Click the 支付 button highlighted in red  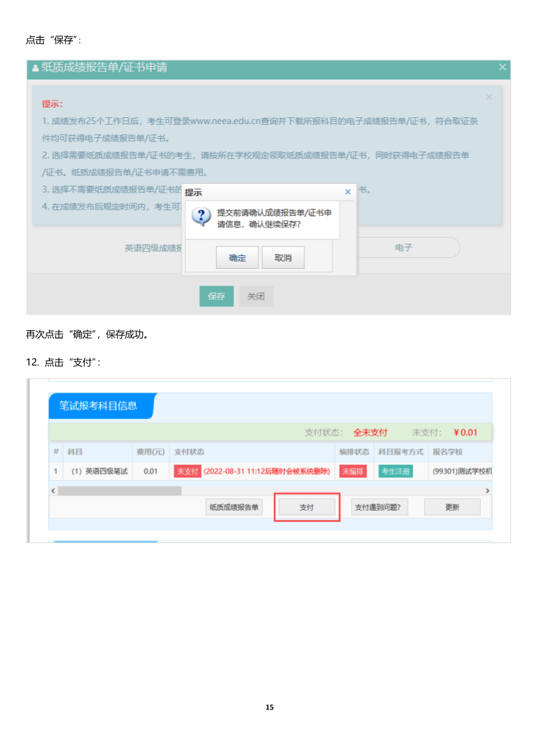point(307,507)
